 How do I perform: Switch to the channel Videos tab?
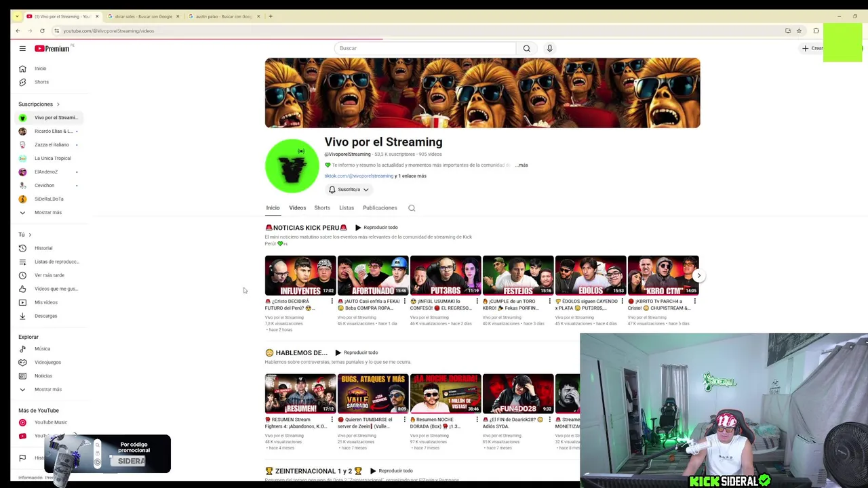(298, 208)
